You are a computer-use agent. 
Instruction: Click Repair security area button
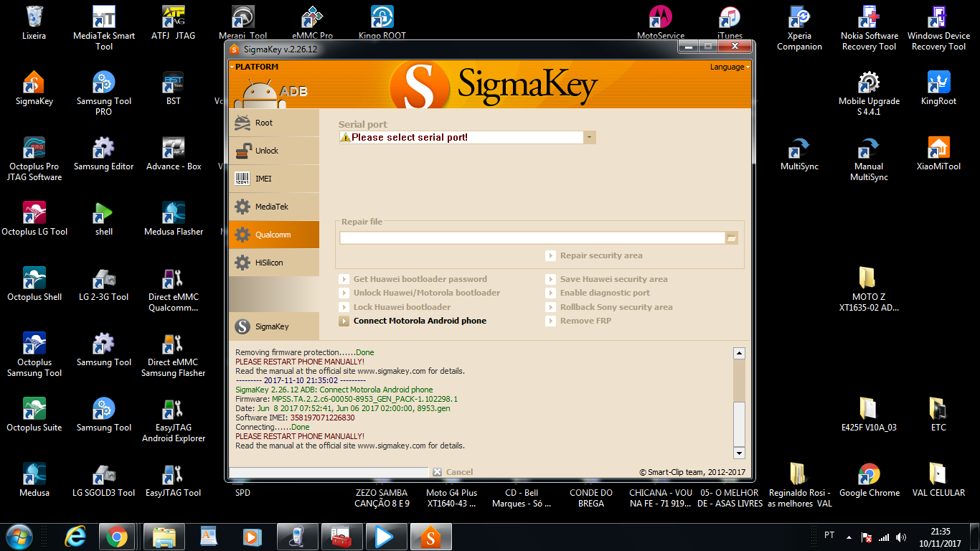click(x=594, y=255)
